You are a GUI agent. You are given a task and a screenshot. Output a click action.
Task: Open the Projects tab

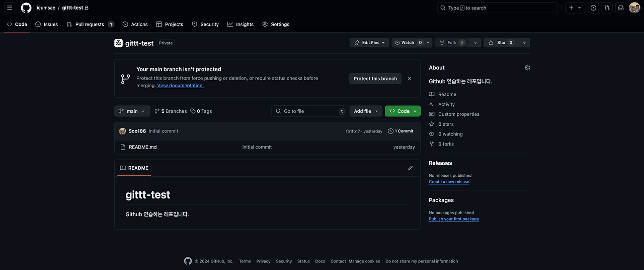pos(170,24)
